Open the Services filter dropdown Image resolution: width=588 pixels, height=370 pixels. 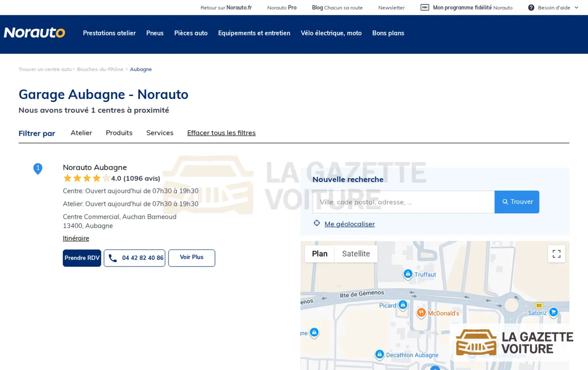160,133
